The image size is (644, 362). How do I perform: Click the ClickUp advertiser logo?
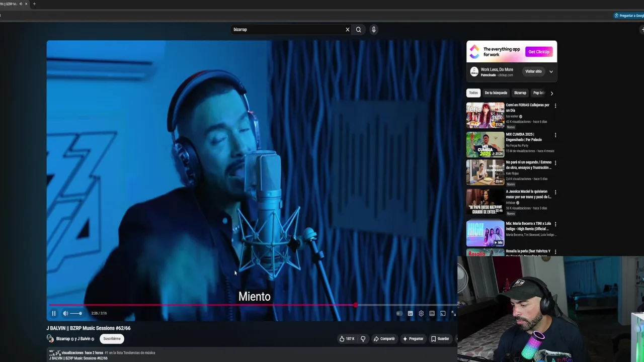click(474, 72)
